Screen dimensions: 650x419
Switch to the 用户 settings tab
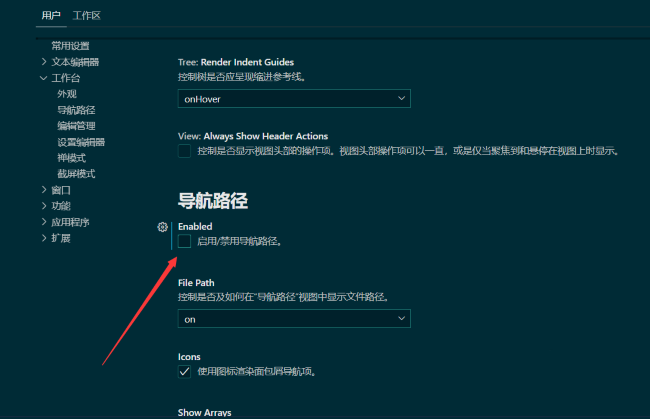tap(51, 16)
